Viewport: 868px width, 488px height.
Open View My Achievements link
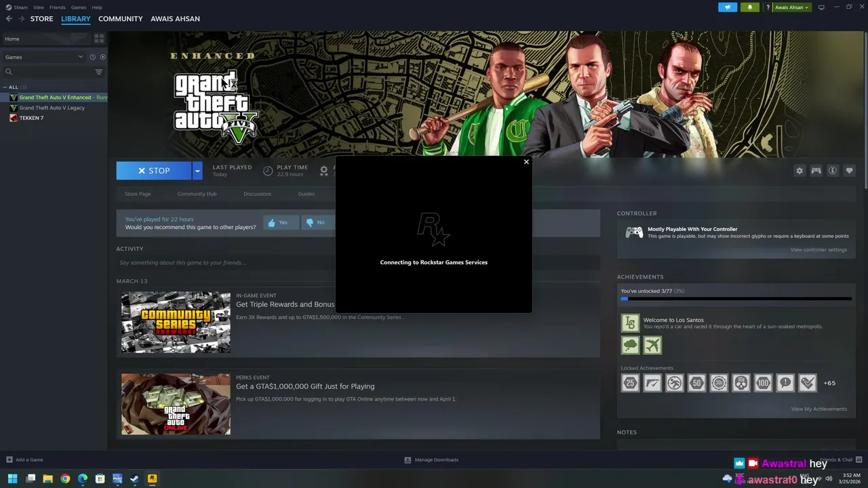point(818,409)
